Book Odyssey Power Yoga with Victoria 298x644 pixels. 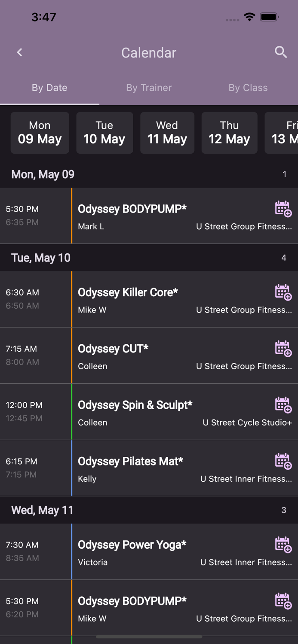(x=283, y=544)
